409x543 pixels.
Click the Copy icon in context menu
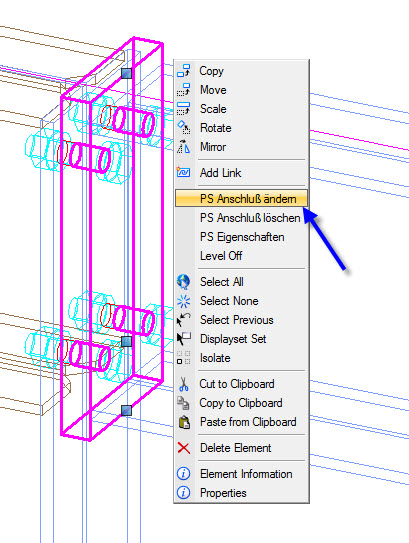[183, 70]
